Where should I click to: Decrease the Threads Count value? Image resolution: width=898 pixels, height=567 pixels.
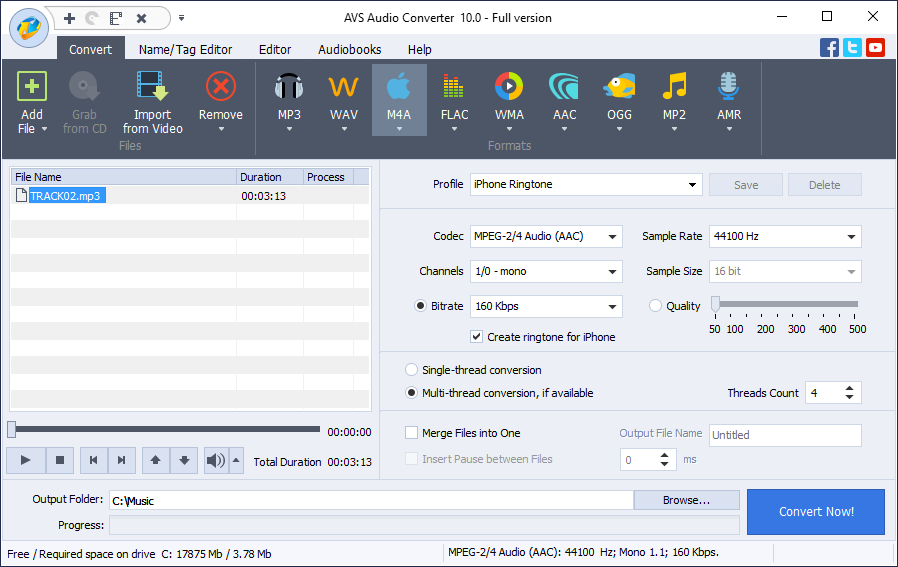[x=849, y=397]
